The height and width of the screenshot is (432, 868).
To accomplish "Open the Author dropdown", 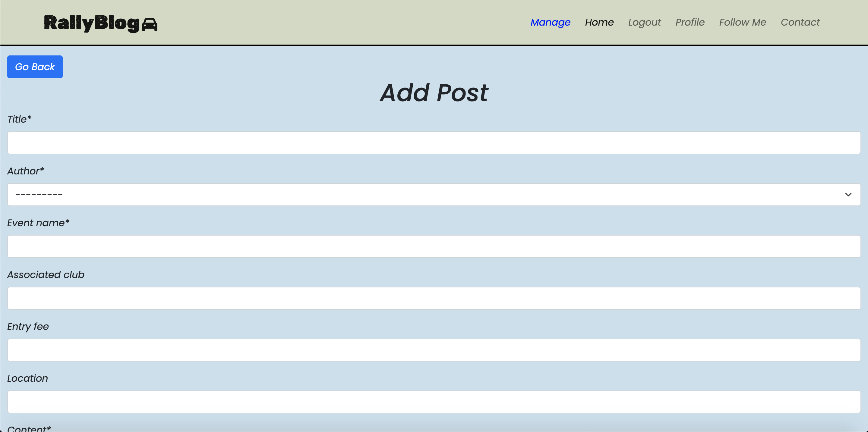I will click(434, 195).
